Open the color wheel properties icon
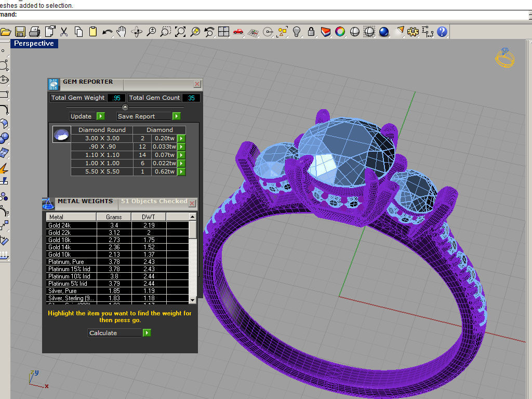This screenshot has height=399, width=532. pos(340,32)
